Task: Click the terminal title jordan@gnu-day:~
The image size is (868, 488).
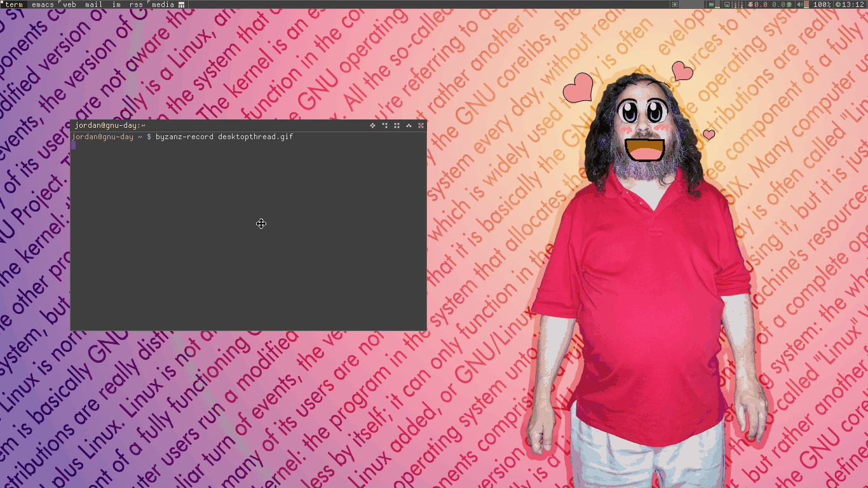Action: tap(110, 126)
